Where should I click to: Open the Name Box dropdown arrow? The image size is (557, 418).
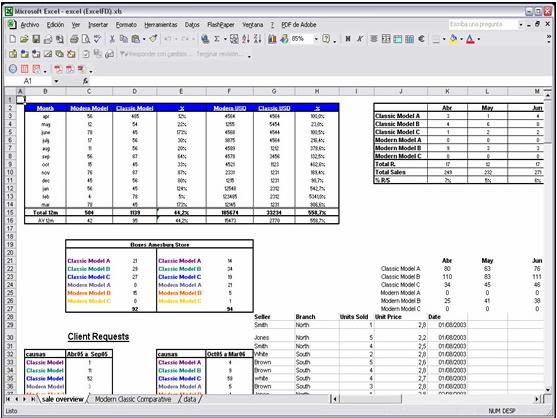(x=56, y=81)
